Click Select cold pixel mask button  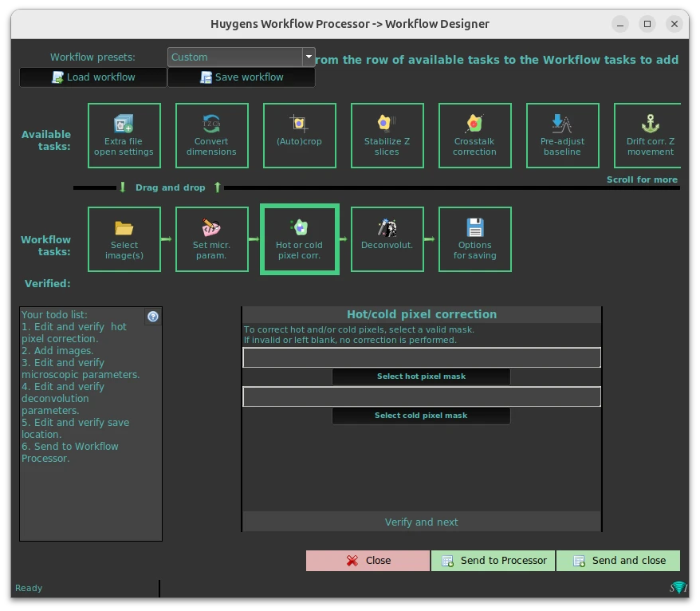(x=421, y=416)
